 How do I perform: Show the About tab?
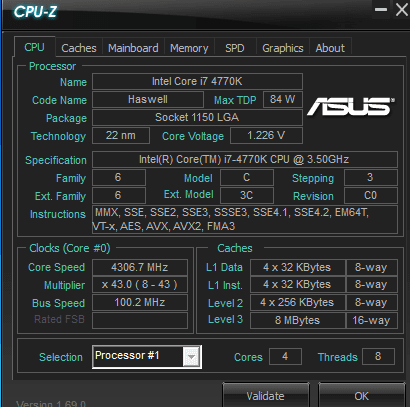(x=330, y=48)
